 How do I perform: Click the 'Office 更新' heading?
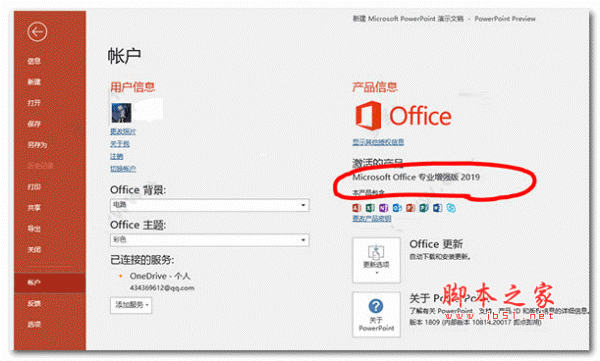click(436, 244)
